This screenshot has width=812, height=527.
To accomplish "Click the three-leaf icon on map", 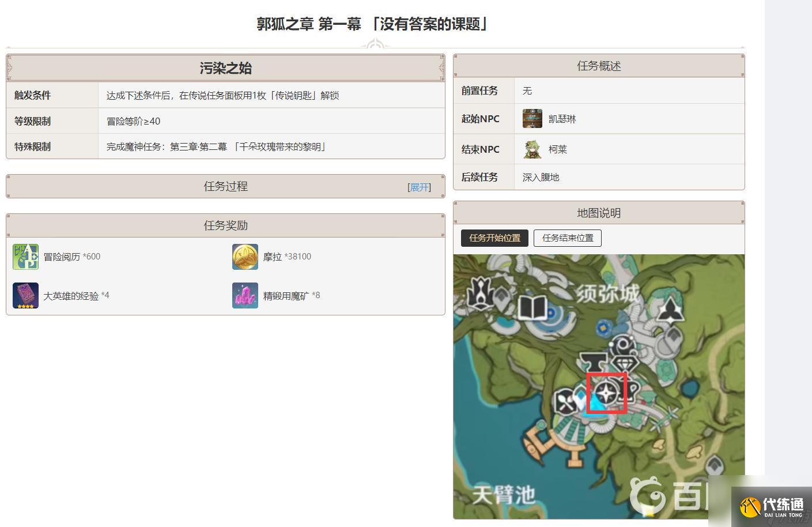I will (x=670, y=310).
